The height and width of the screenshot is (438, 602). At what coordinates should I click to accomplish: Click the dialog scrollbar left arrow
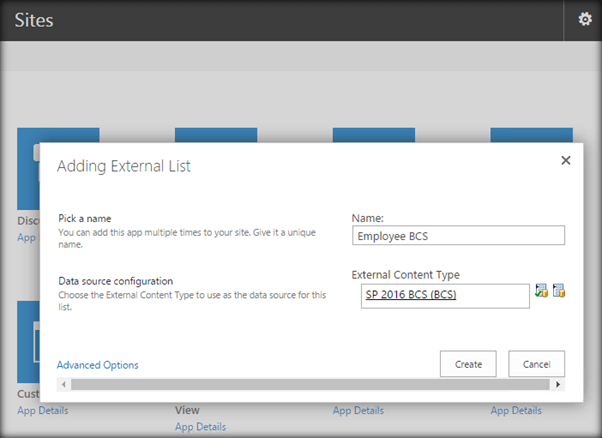tap(63, 384)
